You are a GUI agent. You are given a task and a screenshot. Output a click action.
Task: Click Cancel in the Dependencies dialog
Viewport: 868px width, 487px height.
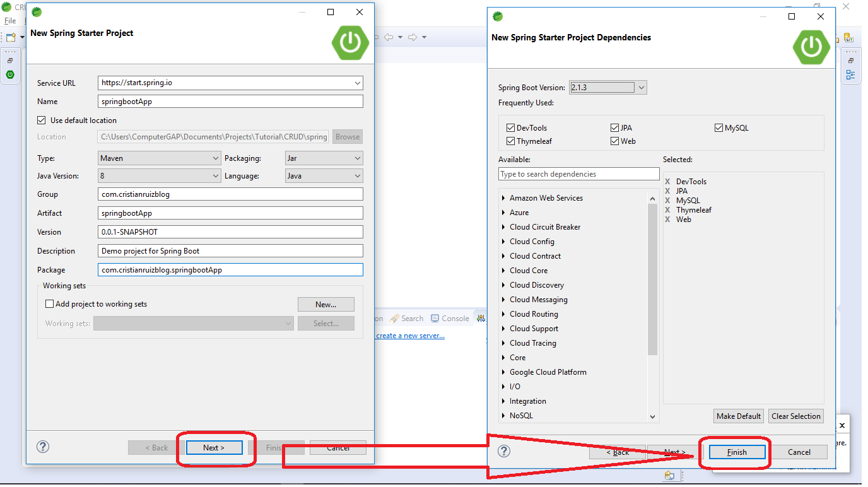(799, 452)
